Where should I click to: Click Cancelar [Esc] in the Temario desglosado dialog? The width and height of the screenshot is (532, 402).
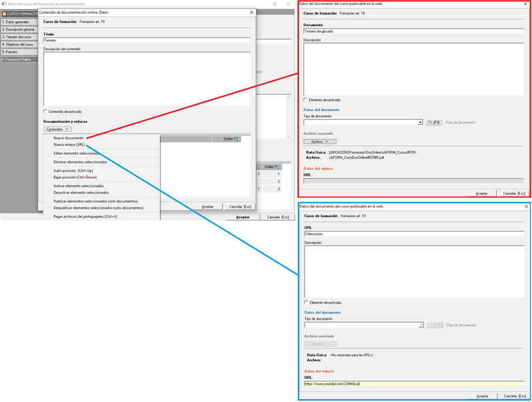(x=514, y=193)
